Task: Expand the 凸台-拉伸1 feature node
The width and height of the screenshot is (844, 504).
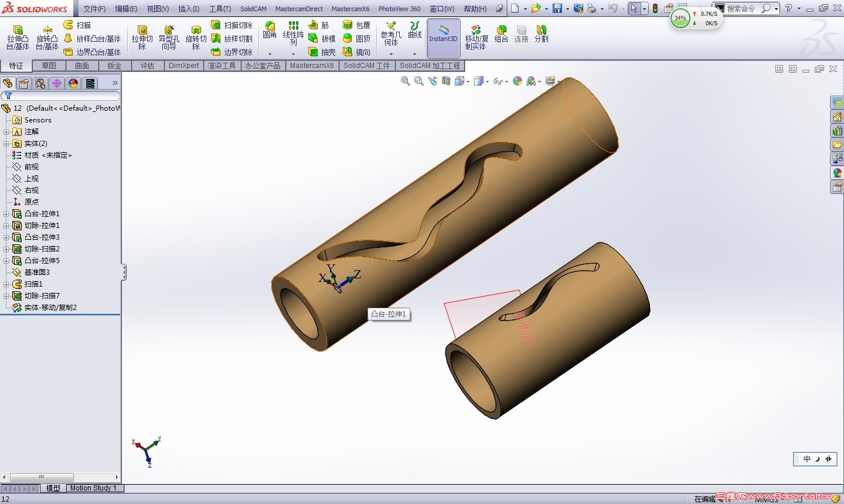Action: click(x=6, y=214)
